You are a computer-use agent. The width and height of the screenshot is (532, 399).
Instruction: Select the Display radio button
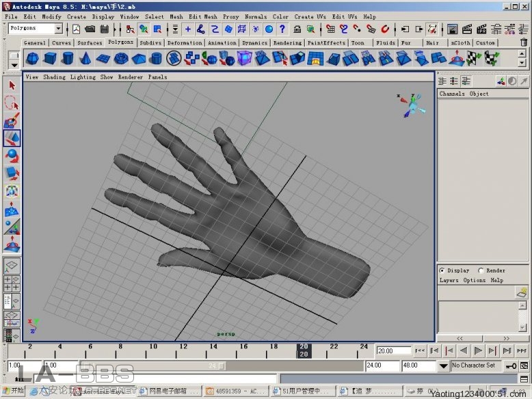coord(442,270)
